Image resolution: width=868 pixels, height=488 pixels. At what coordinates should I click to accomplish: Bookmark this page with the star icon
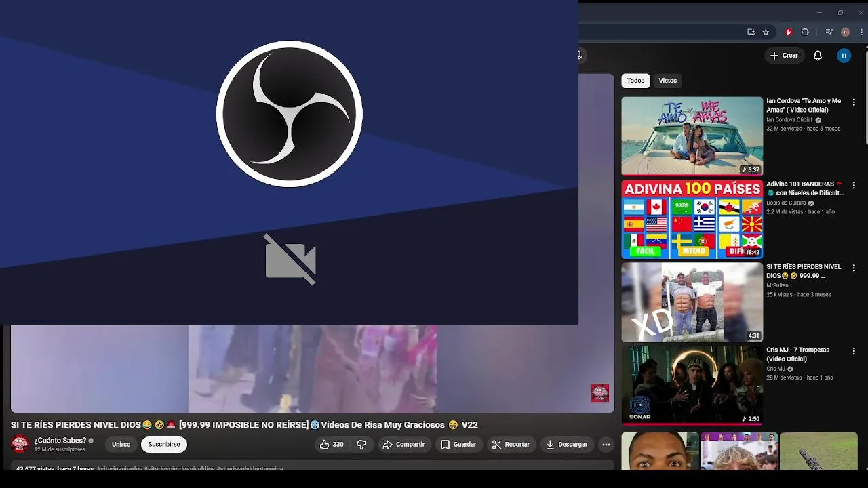coord(766,32)
